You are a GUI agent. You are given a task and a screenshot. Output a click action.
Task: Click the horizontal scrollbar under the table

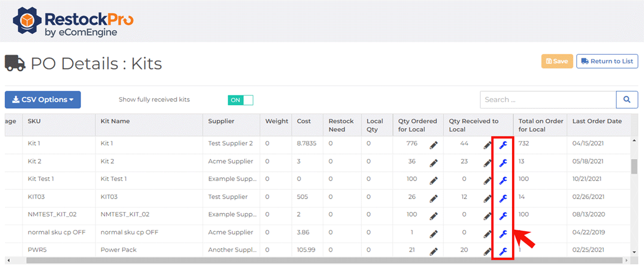tap(322, 260)
